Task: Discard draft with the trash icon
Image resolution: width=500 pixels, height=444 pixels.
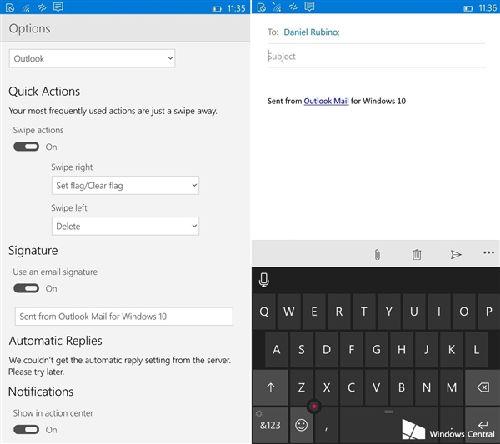Action: (x=417, y=254)
